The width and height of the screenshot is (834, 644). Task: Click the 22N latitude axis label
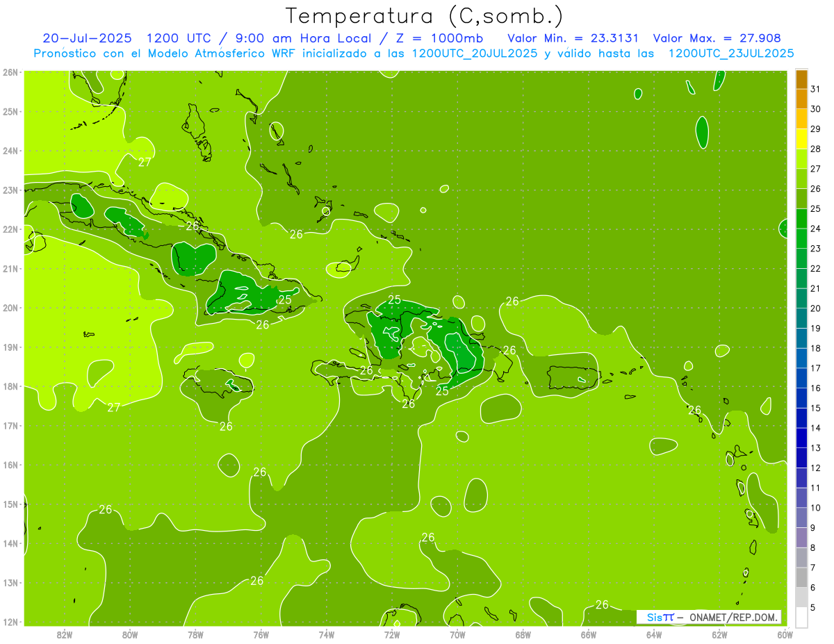pyautogui.click(x=10, y=229)
